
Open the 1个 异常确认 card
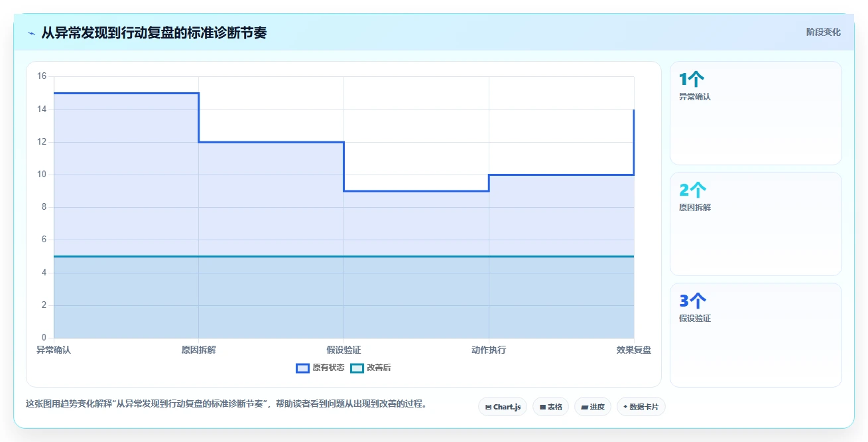coord(756,113)
